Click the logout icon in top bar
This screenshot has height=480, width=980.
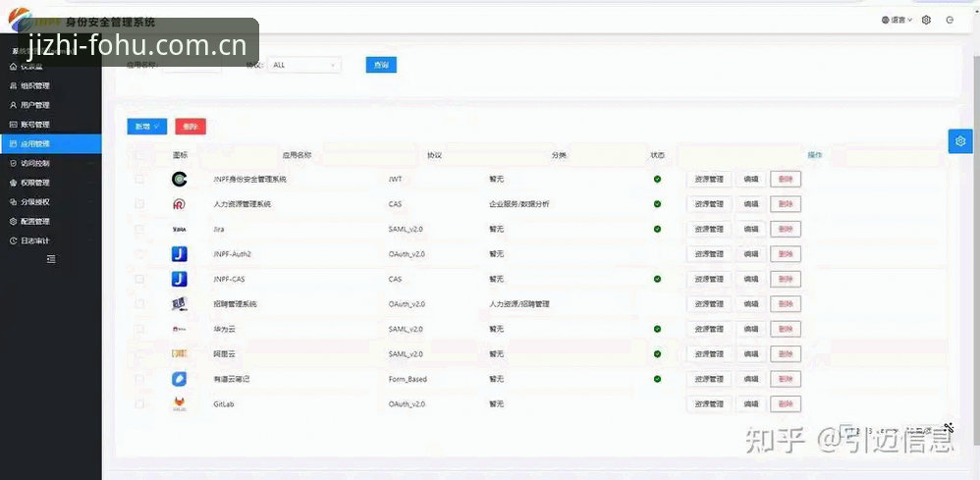point(950,20)
